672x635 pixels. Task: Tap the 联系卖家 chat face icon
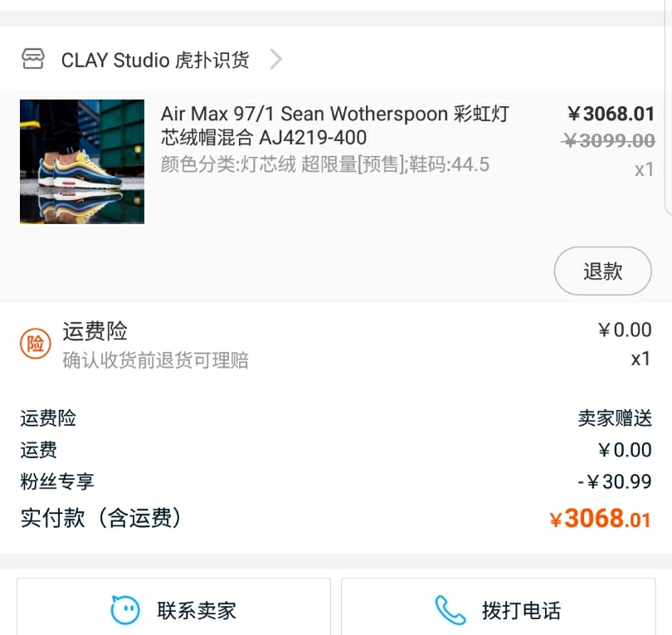(124, 610)
